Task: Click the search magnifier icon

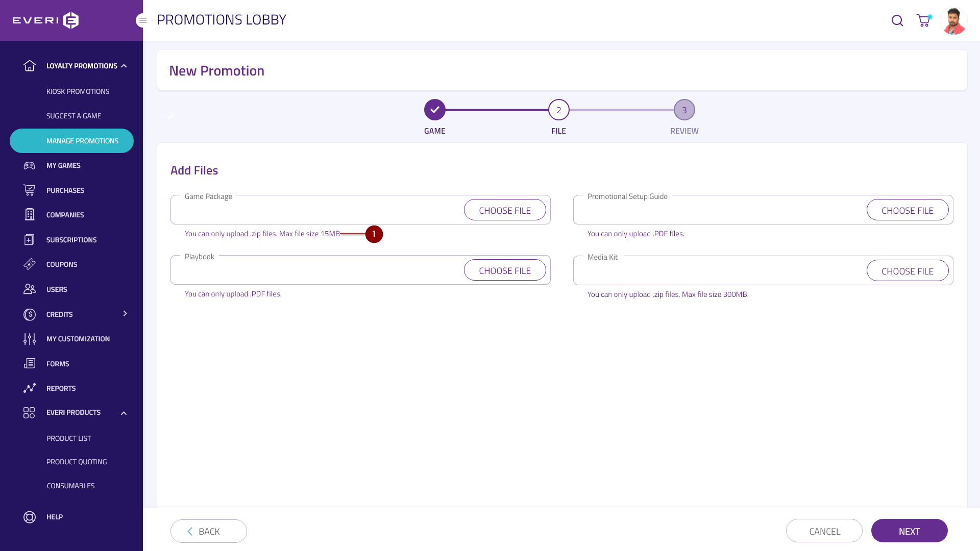Action: click(x=897, y=20)
